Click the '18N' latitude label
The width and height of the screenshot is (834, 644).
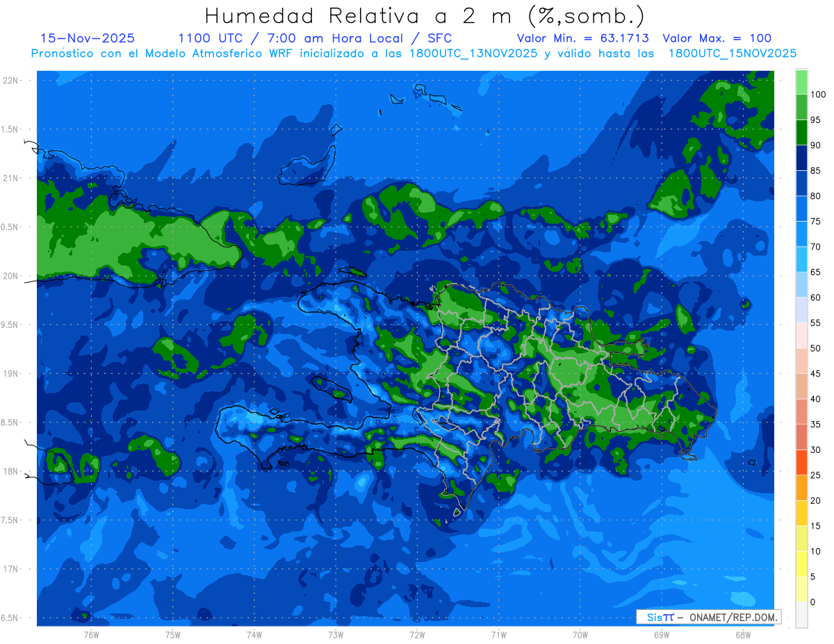(10, 471)
